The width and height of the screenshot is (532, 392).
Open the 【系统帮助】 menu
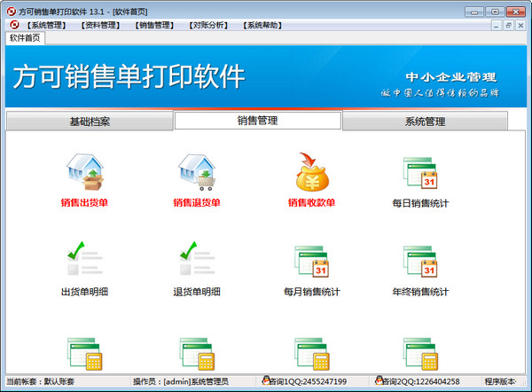[x=262, y=25]
